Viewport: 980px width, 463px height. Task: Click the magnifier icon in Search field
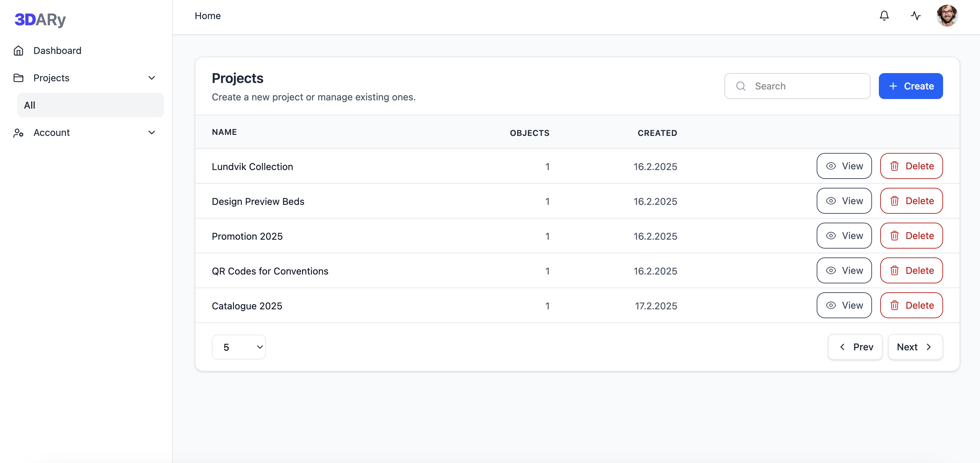740,86
